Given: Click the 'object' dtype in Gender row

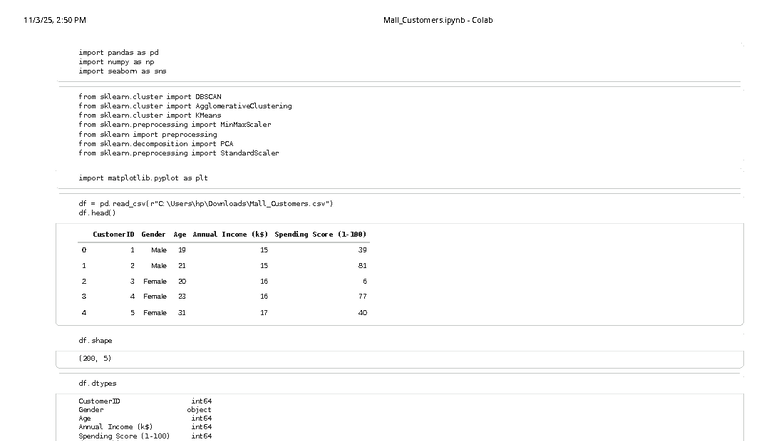Looking at the screenshot, I should [199, 410].
